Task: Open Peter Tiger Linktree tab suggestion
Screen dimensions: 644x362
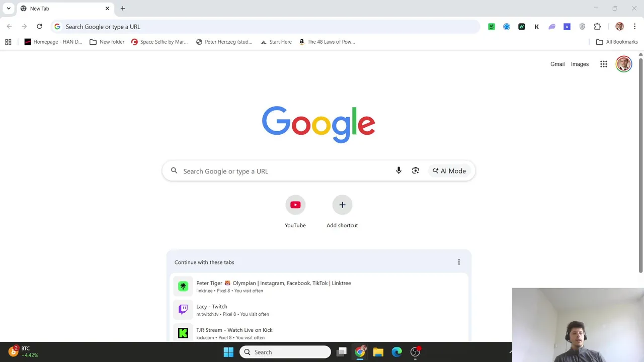Action: coord(319,287)
